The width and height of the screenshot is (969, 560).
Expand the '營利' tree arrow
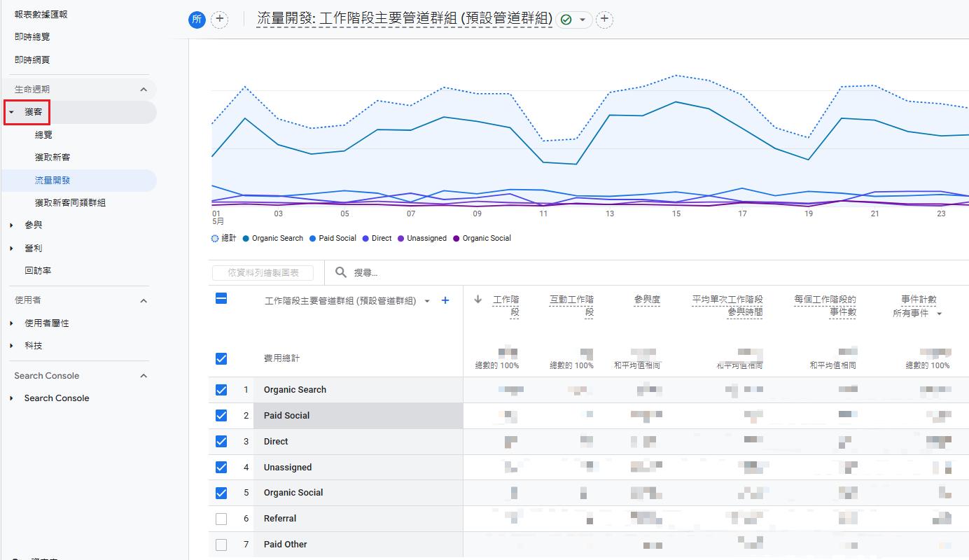coord(11,248)
